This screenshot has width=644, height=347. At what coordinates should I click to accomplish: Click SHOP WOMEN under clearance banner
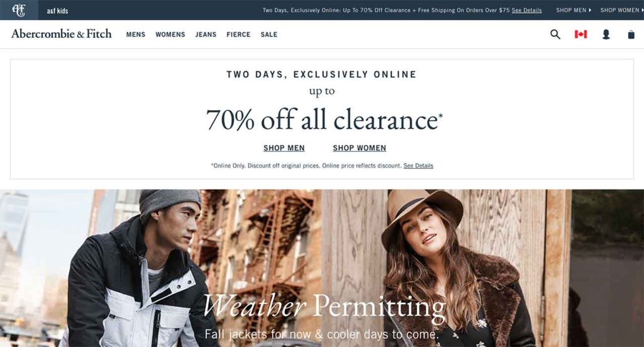click(x=359, y=148)
